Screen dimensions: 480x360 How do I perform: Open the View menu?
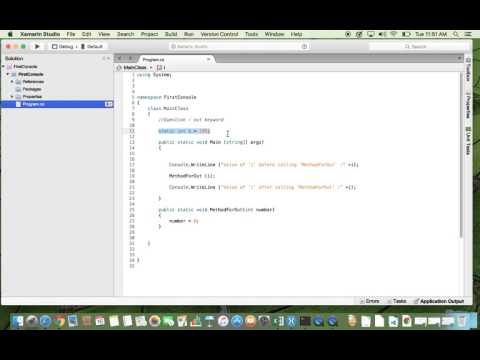click(104, 34)
